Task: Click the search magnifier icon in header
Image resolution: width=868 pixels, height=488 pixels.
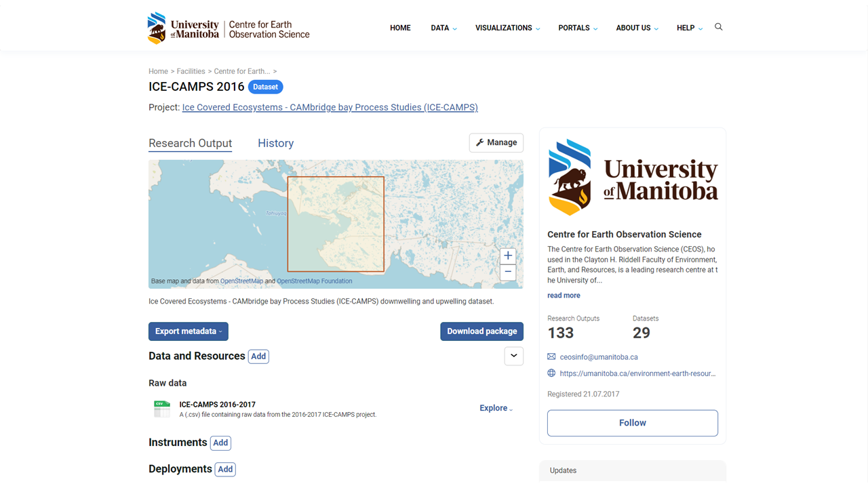Action: [x=719, y=27]
